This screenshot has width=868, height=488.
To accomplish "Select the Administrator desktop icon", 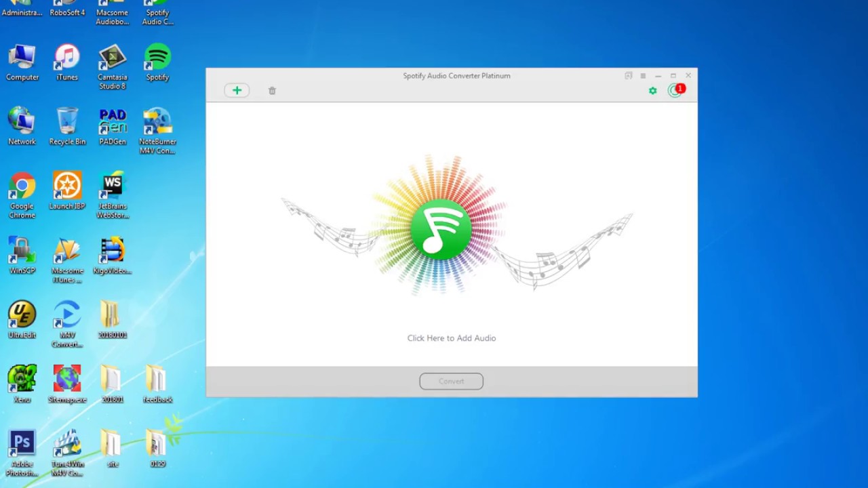I will coord(22,8).
